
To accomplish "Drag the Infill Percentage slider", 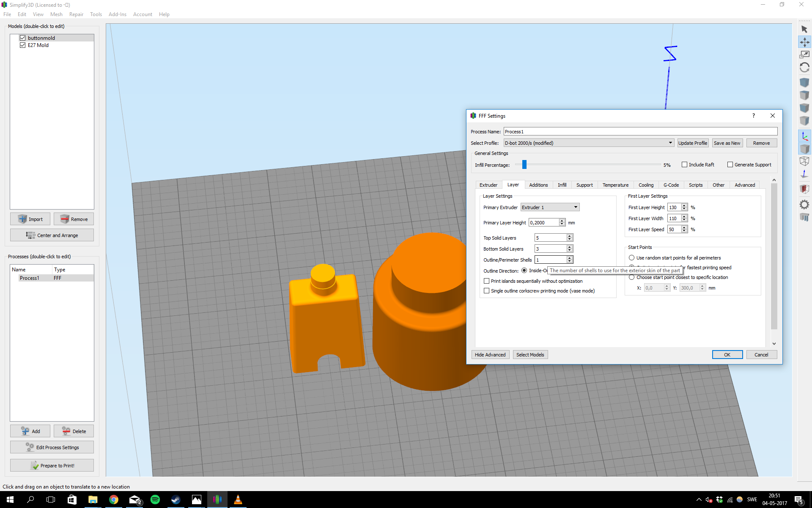I will coord(525,164).
